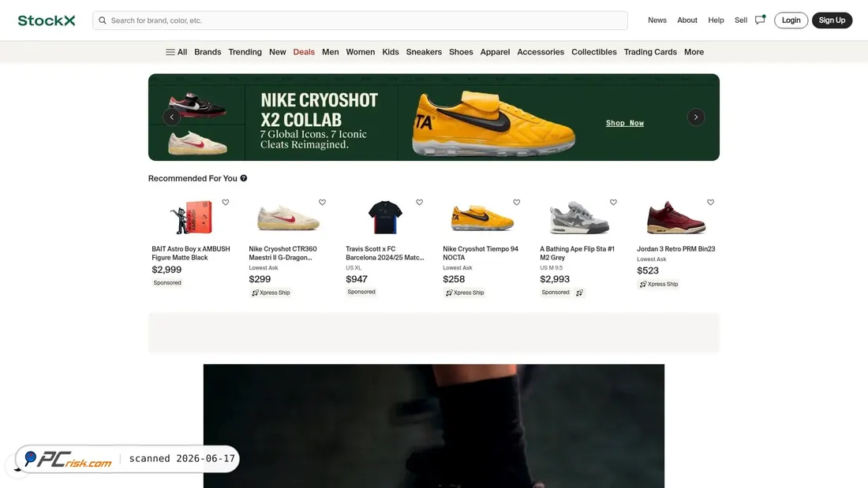
Task: Open Travis Scott jersey product image
Action: point(385,217)
